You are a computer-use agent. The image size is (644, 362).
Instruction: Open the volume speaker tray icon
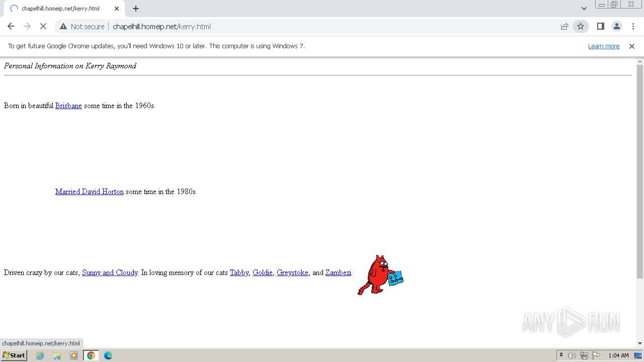[x=572, y=355]
